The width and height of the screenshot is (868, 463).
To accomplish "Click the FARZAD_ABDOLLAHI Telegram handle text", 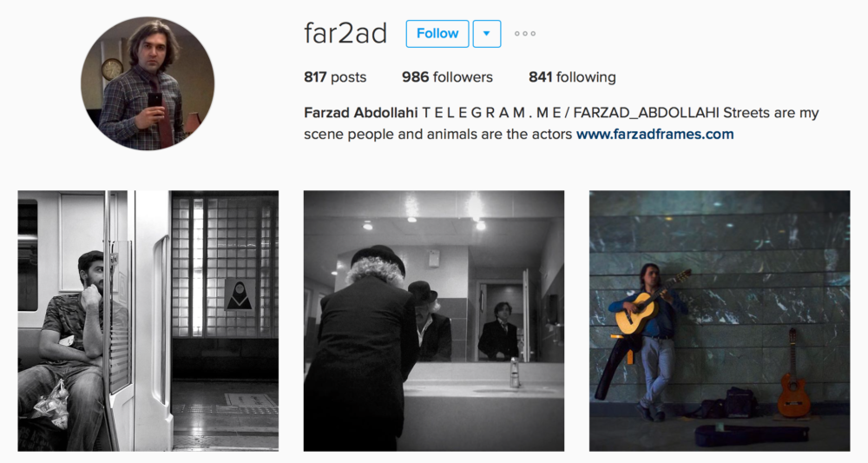I will point(646,113).
